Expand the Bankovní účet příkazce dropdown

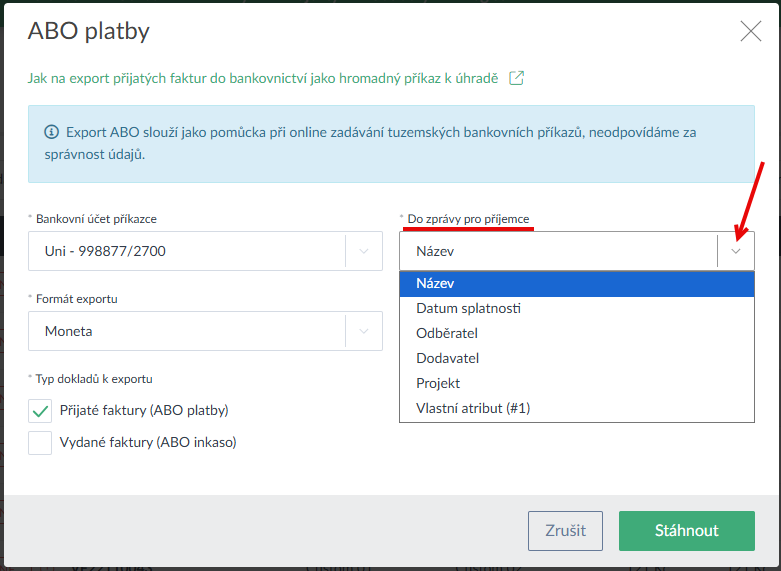tap(364, 251)
